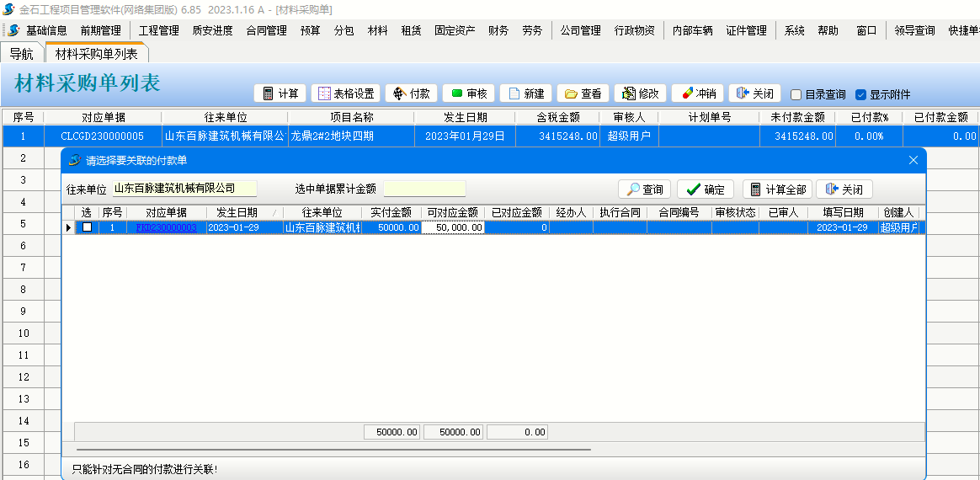Image resolution: width=980 pixels, height=480 pixels.
Task: Click the 查询 search button in dialog
Action: click(x=644, y=189)
